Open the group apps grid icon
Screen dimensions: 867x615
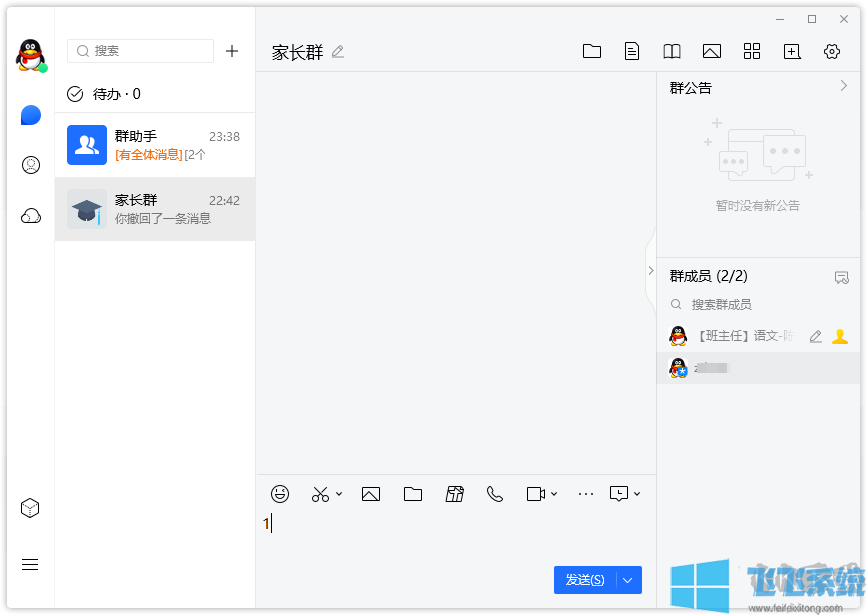pos(752,51)
